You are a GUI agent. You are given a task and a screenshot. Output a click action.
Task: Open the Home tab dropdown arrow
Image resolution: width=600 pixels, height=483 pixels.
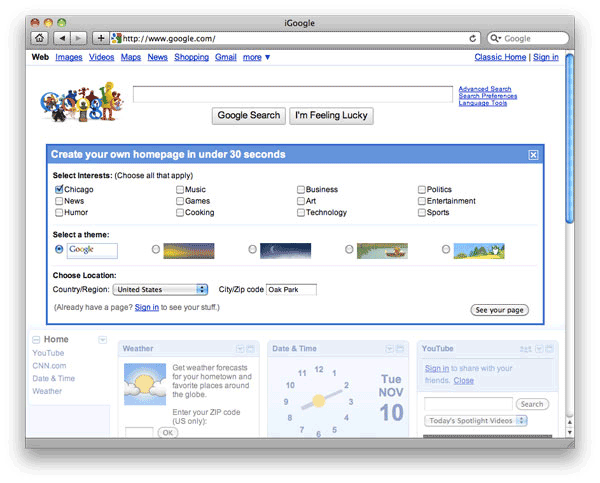pyautogui.click(x=103, y=340)
